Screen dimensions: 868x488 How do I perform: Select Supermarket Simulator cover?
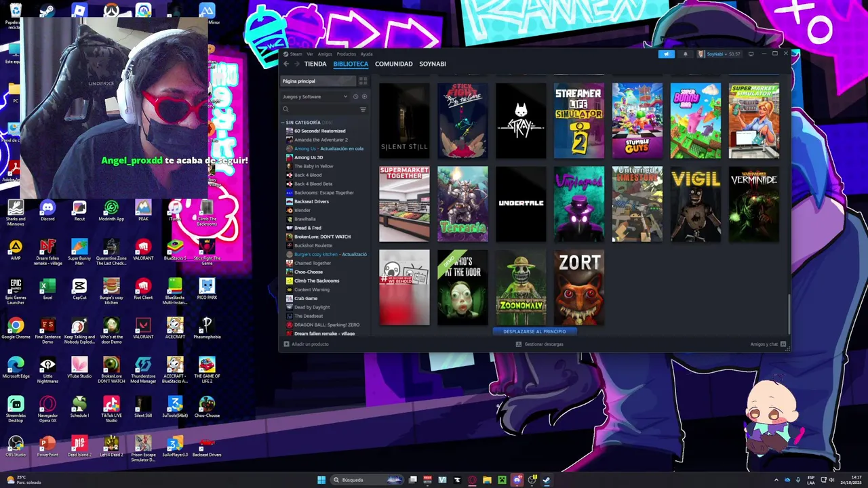[x=754, y=121]
